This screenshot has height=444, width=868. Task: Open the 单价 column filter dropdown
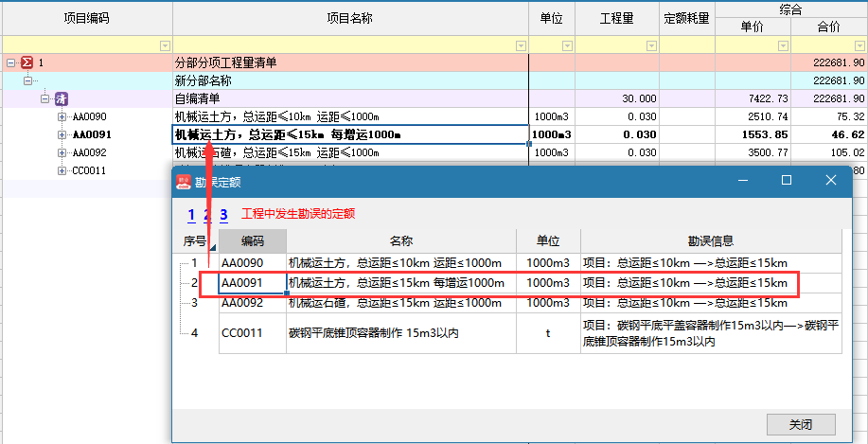[783, 45]
